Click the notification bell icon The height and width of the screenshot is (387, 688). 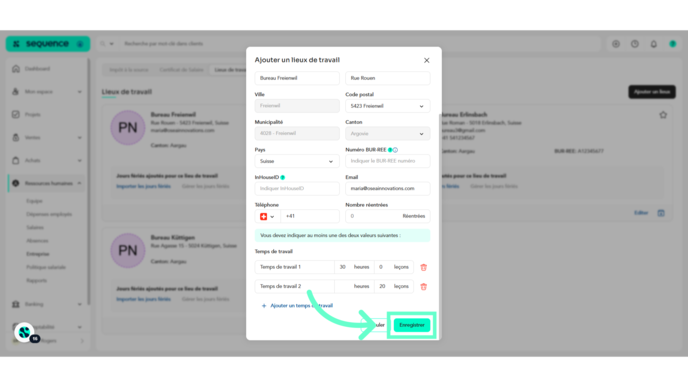[x=653, y=44]
